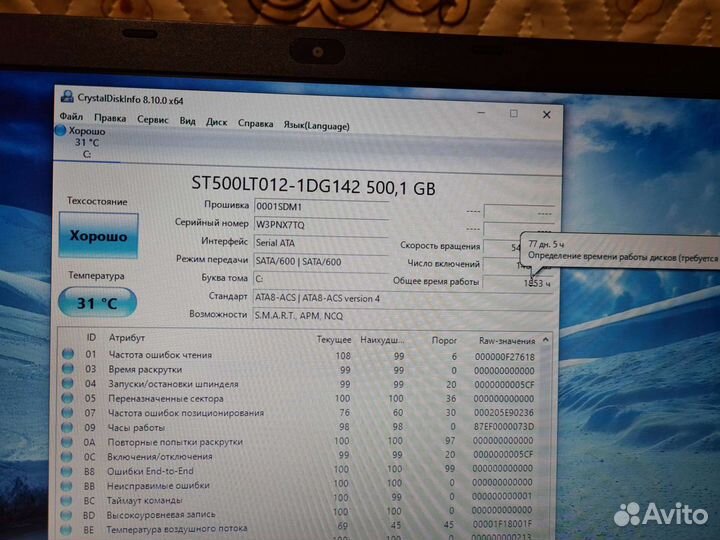This screenshot has width=720, height=540.
Task: Click the disk model title ST500LT012-1DG142
Action: (313, 186)
